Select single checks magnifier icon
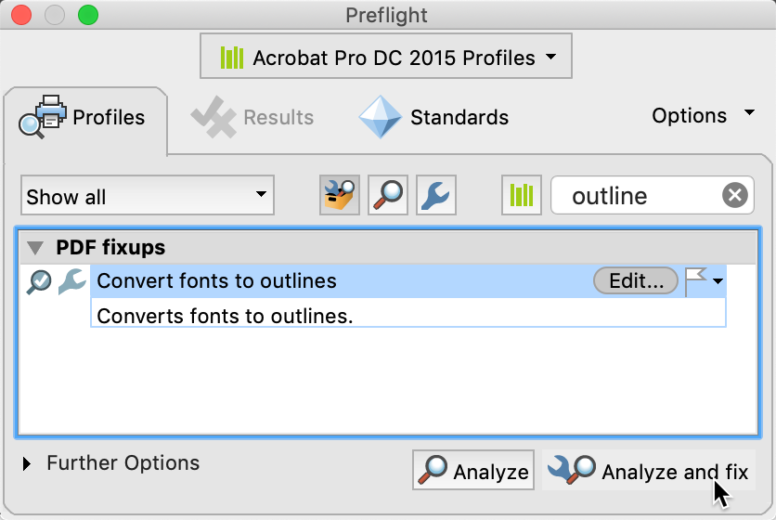The image size is (776, 520). 388,195
